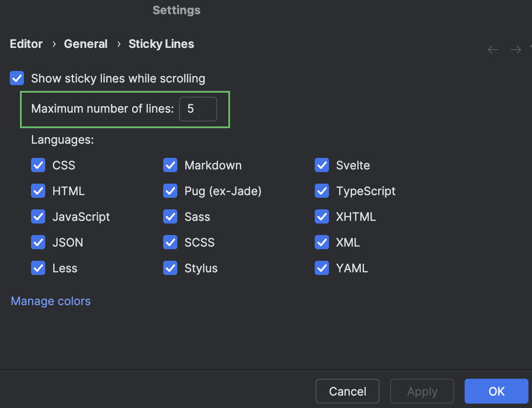Screen dimensions: 532x408
Task: Uncheck Markdown in the languages list
Action: (170, 165)
